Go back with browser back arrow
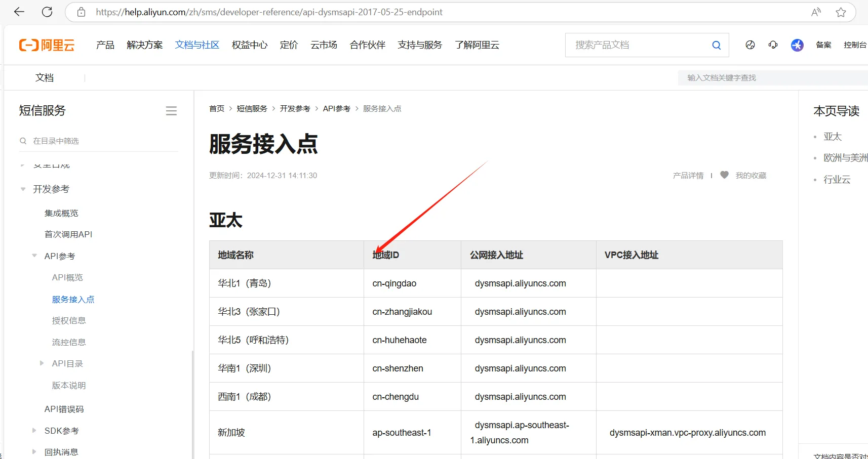The image size is (868, 459). tap(19, 12)
